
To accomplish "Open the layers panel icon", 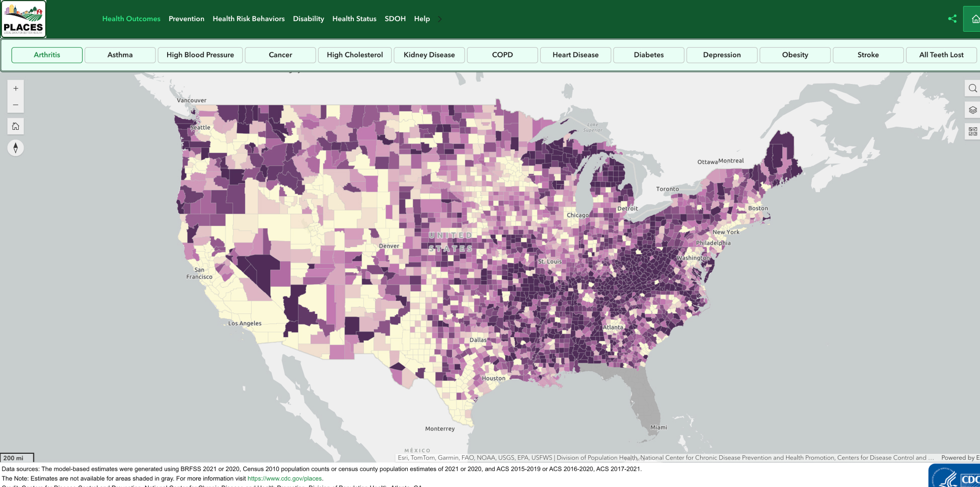I will 972,110.
